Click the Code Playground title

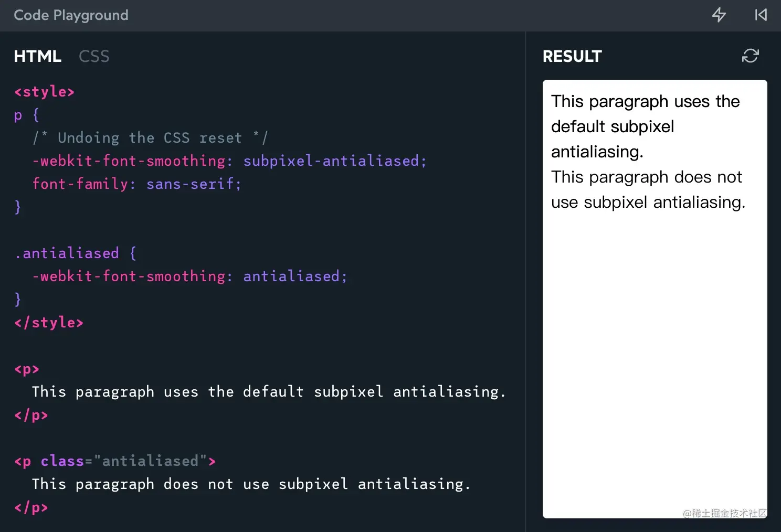tap(71, 15)
